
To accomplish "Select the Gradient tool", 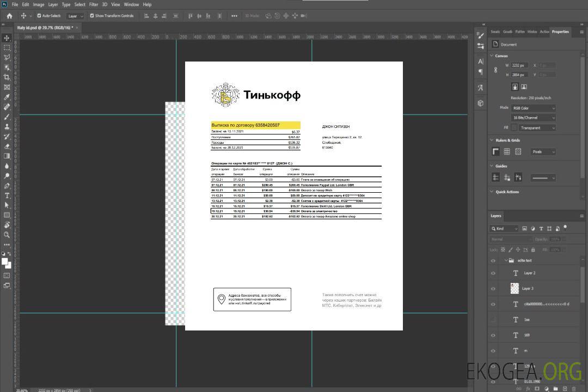I will (7, 156).
